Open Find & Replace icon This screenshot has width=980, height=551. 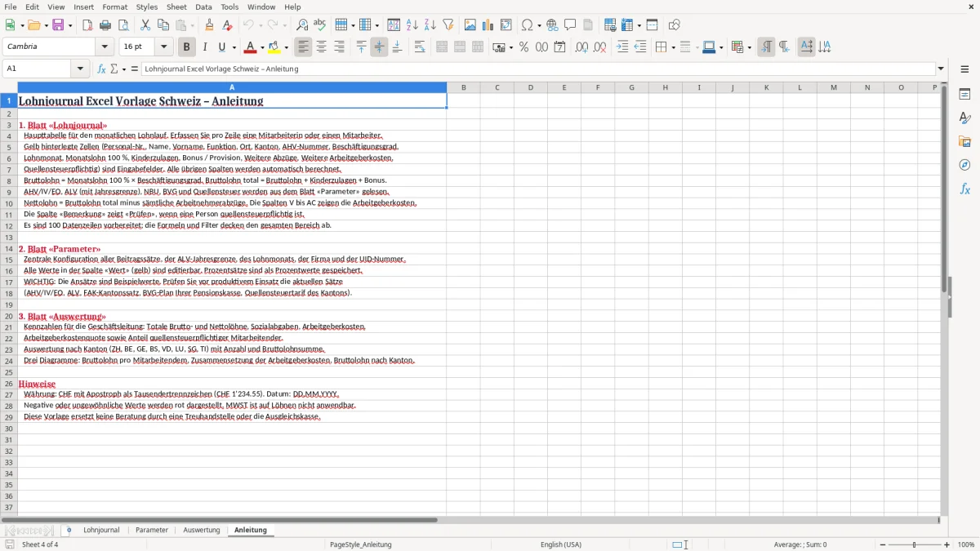pos(302,25)
